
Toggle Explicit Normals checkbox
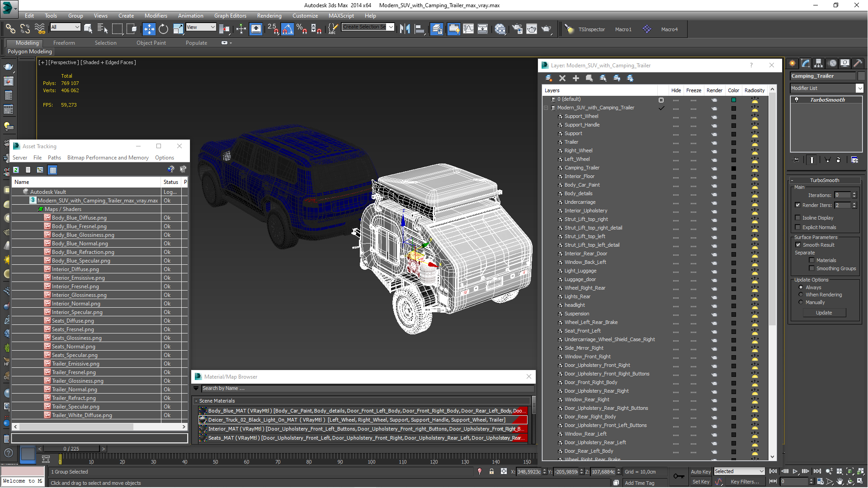(x=798, y=227)
